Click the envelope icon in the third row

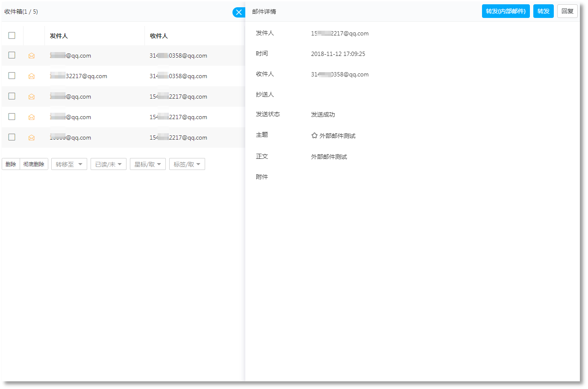[32, 97]
